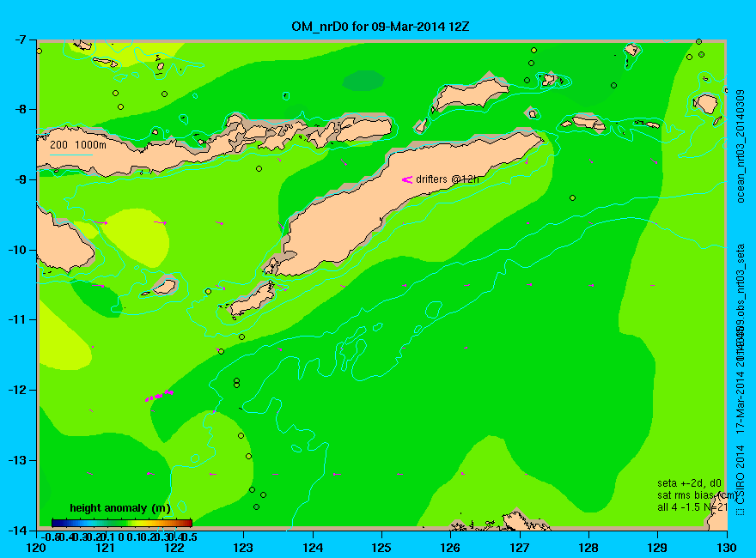Select the "drifters @12h" legend label
Viewport: 756px width, 558px height.
(x=448, y=179)
